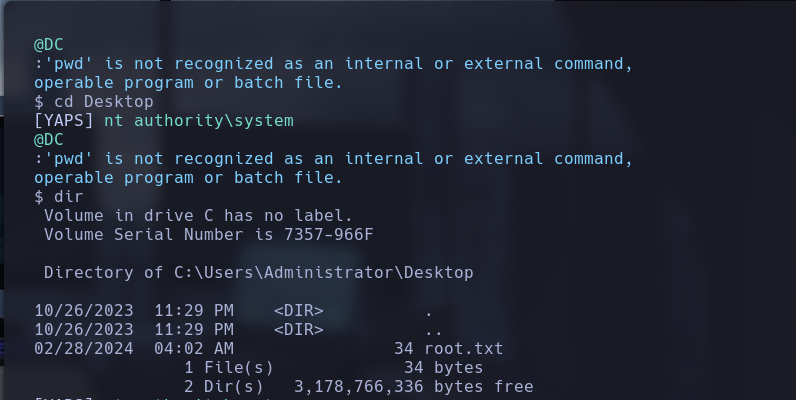Viewport: 796px width, 400px height.
Task: Click the 02/28/2024 date of root.txt
Action: 83,349
